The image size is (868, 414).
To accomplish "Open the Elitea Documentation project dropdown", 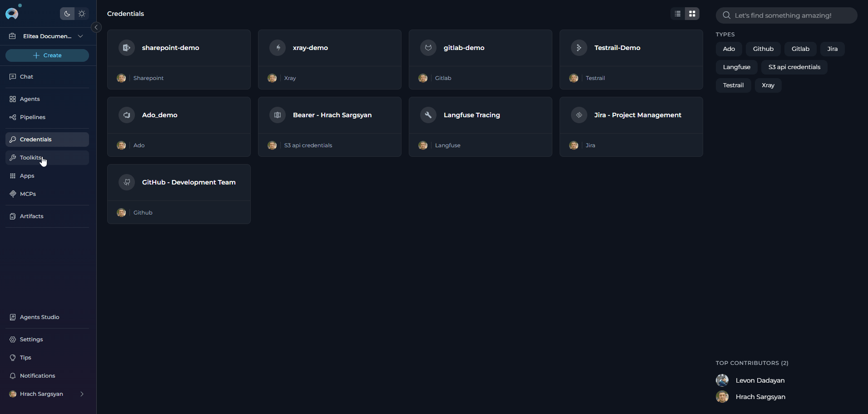I will point(47,36).
